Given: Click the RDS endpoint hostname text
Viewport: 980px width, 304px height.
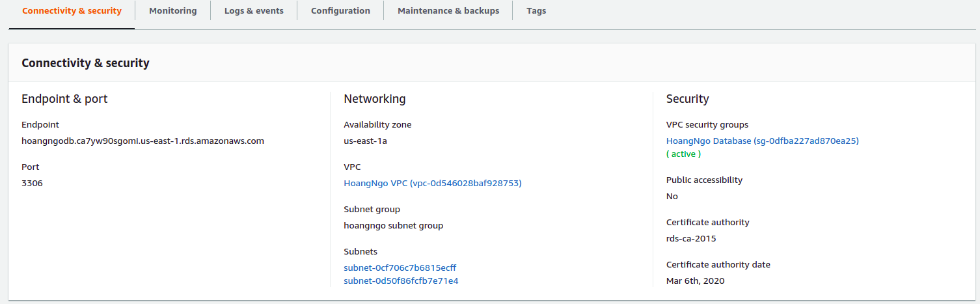Looking at the screenshot, I should point(143,141).
